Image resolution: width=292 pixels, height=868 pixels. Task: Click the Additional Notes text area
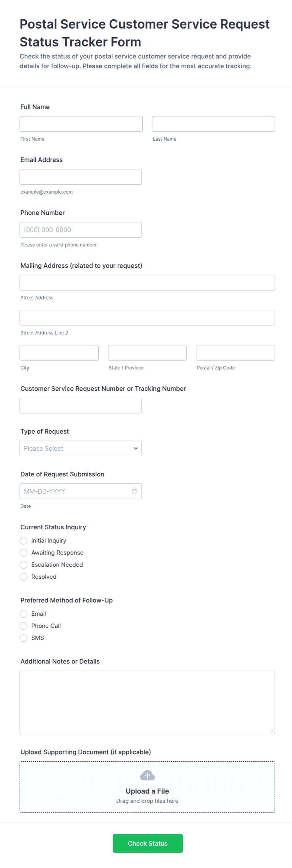click(x=147, y=703)
